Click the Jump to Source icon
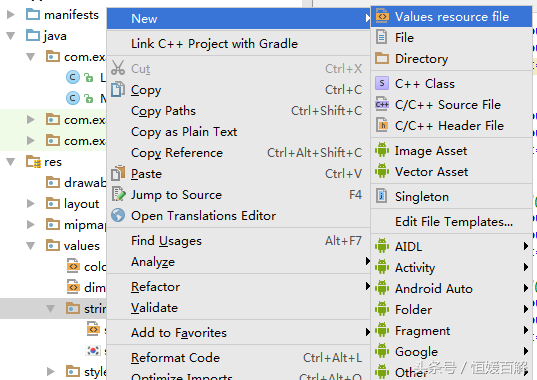The image size is (537, 380). [x=118, y=194]
